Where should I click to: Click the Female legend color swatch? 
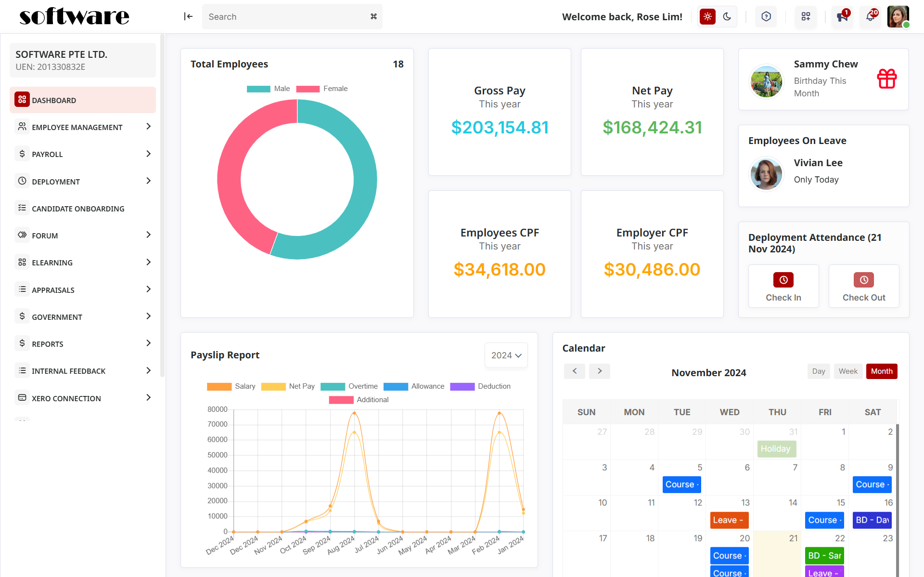308,89
